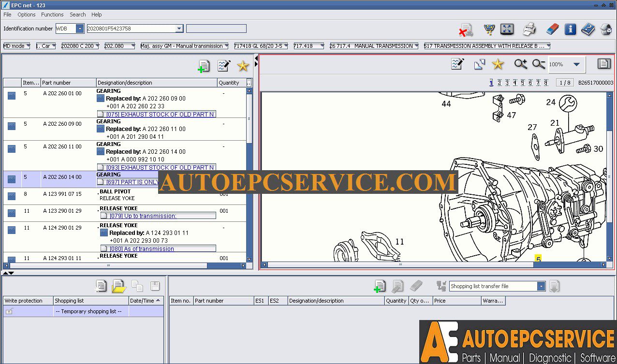
Task: Expand identification number 2020801F5423758 combo box
Action: click(x=179, y=29)
